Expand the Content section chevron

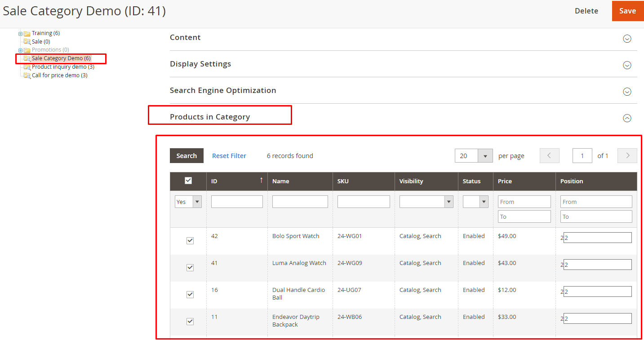click(x=627, y=39)
